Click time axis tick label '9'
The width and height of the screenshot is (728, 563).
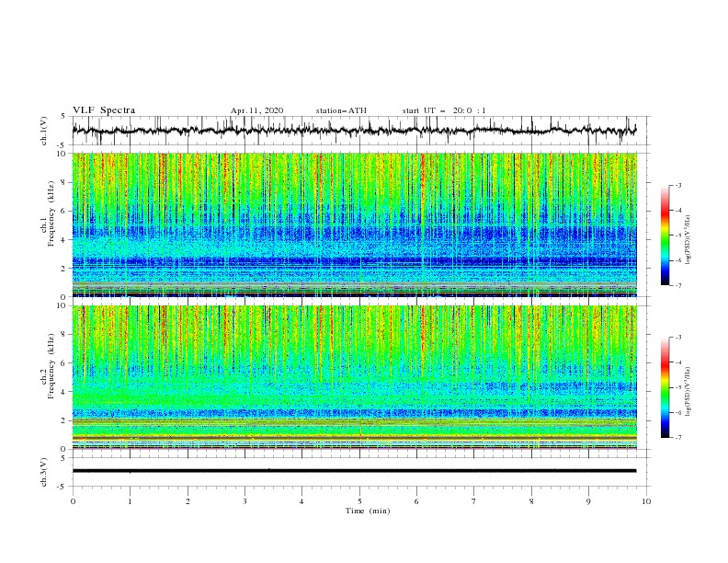[x=588, y=501]
